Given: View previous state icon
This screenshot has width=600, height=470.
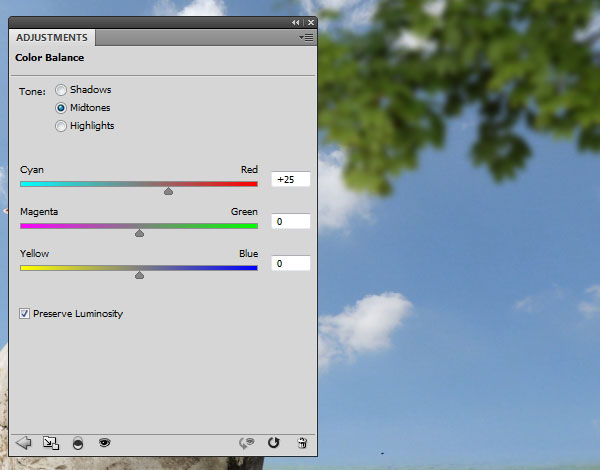Looking at the screenshot, I should (x=247, y=443).
